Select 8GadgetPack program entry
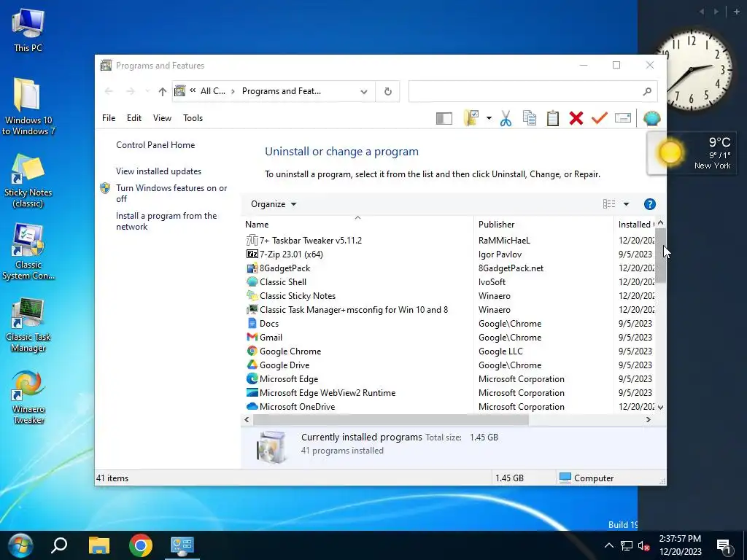 (448, 268)
